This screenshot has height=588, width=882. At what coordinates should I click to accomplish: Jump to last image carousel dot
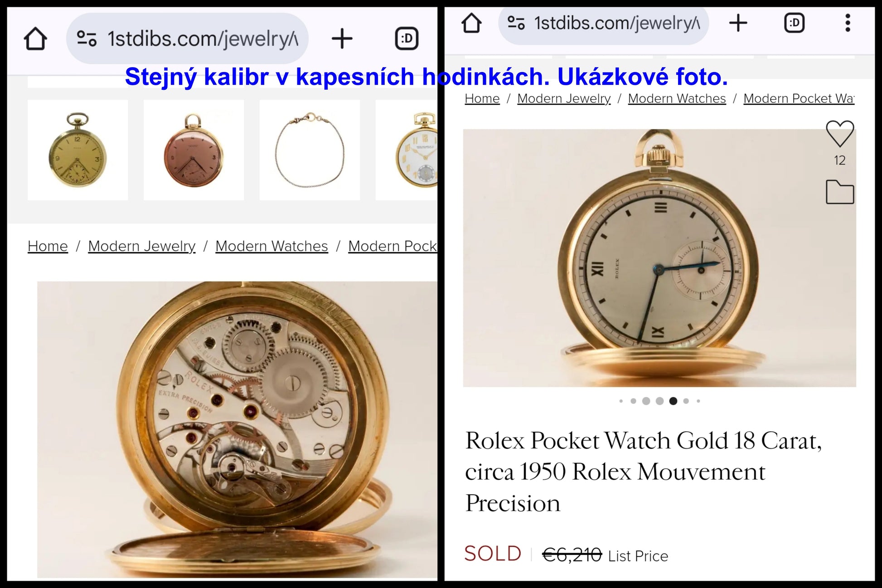tap(698, 401)
